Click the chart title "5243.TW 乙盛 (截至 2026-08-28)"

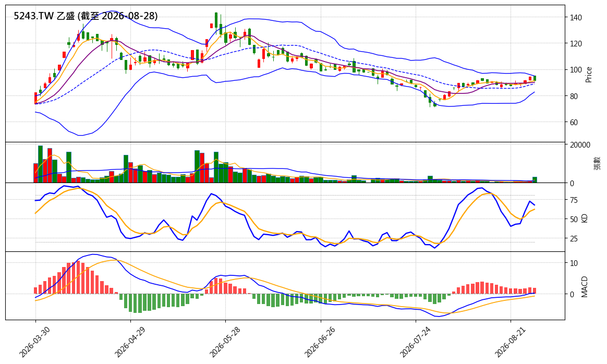(x=86, y=16)
